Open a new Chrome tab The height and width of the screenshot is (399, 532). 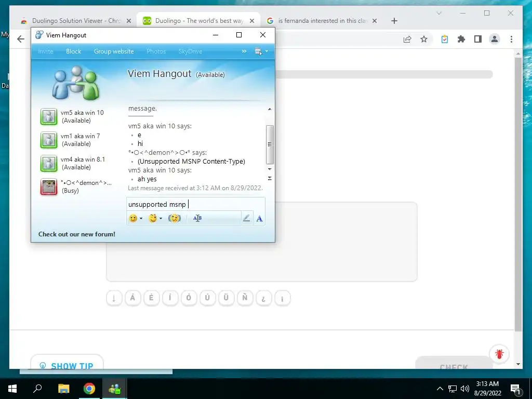coord(394,21)
